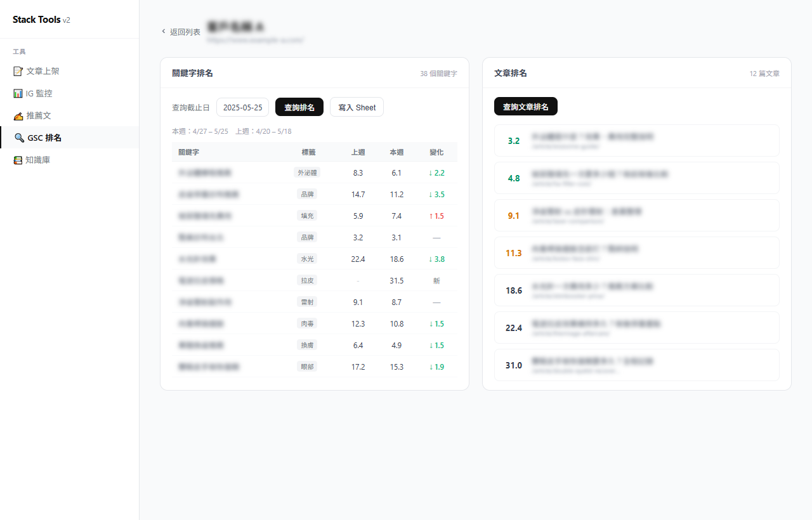This screenshot has height=520, width=812.
Task: Click the 上週 column header
Action: [358, 152]
